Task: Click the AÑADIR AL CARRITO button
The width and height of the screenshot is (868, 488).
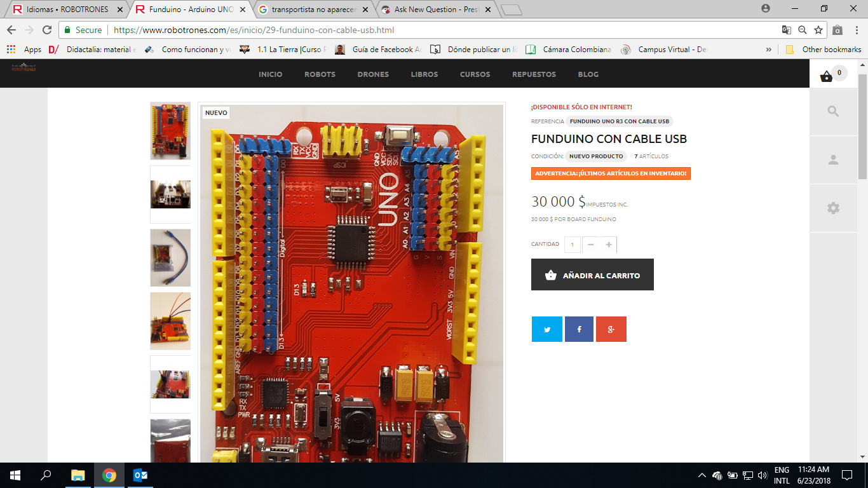Action: tap(592, 274)
